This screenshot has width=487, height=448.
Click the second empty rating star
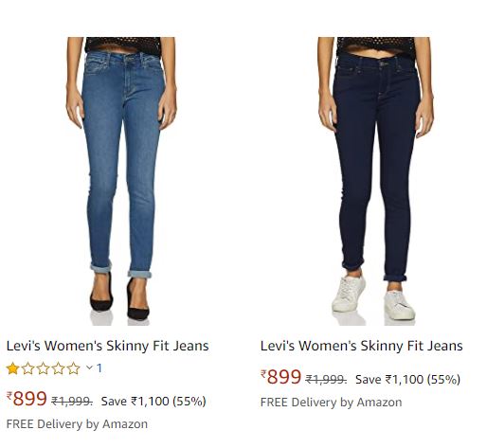point(27,368)
